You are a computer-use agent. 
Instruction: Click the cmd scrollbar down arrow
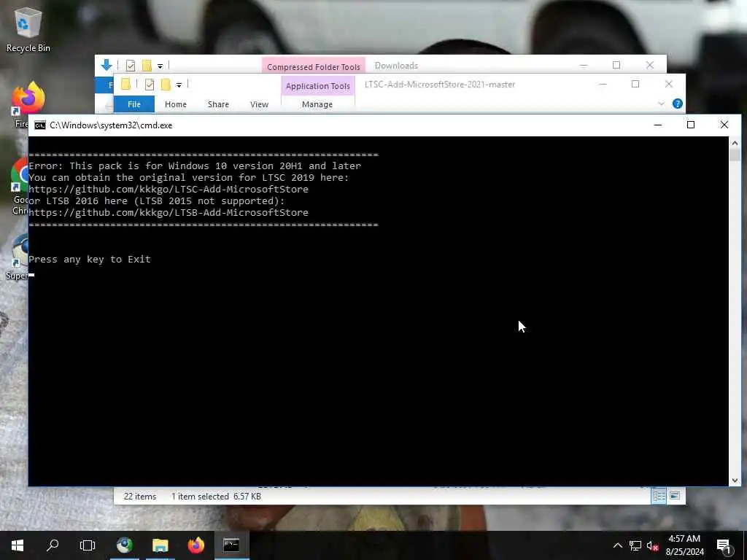click(x=735, y=481)
